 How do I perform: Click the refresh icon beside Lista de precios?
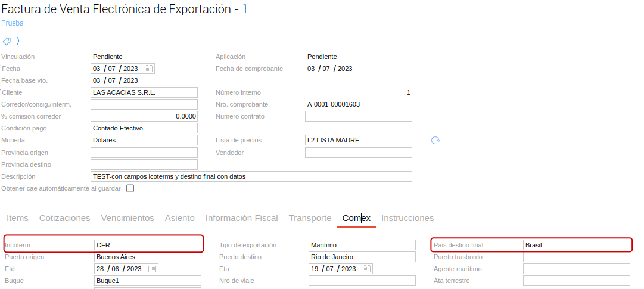coord(435,140)
